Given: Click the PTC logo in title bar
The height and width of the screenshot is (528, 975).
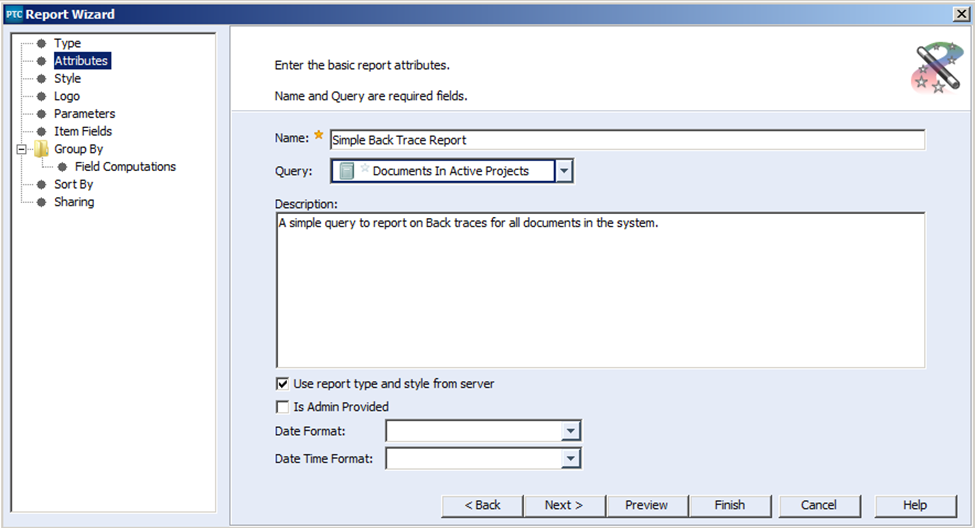Looking at the screenshot, I should tap(14, 14).
